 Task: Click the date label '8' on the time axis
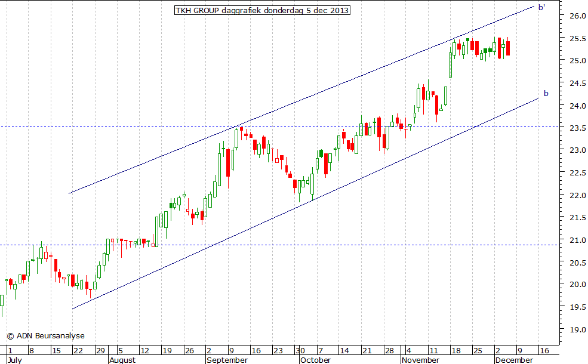click(32, 351)
